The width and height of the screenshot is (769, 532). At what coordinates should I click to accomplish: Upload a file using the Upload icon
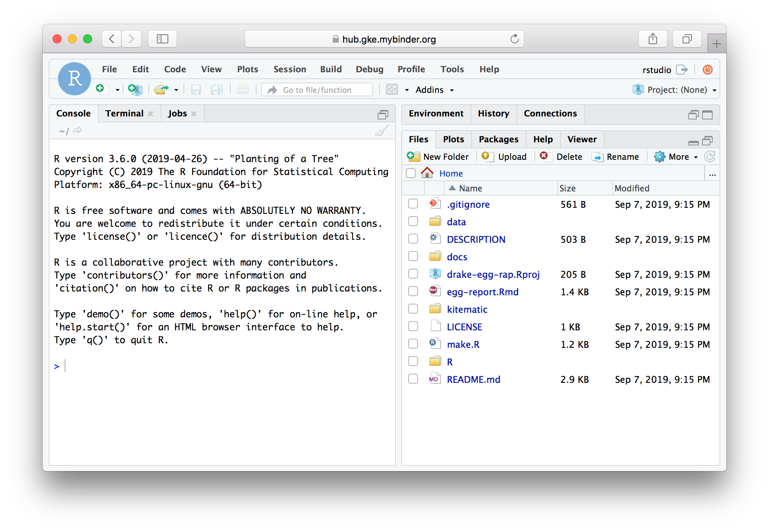point(504,156)
